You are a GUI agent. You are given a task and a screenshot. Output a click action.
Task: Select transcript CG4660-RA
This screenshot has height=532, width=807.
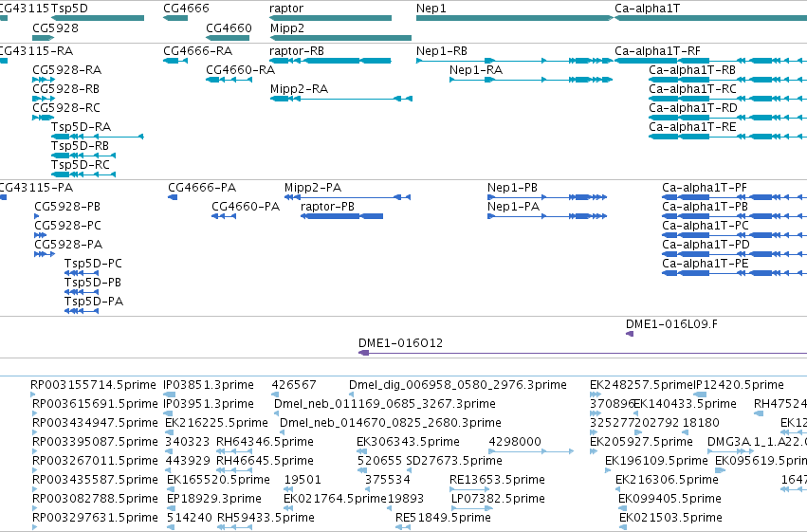(x=240, y=70)
